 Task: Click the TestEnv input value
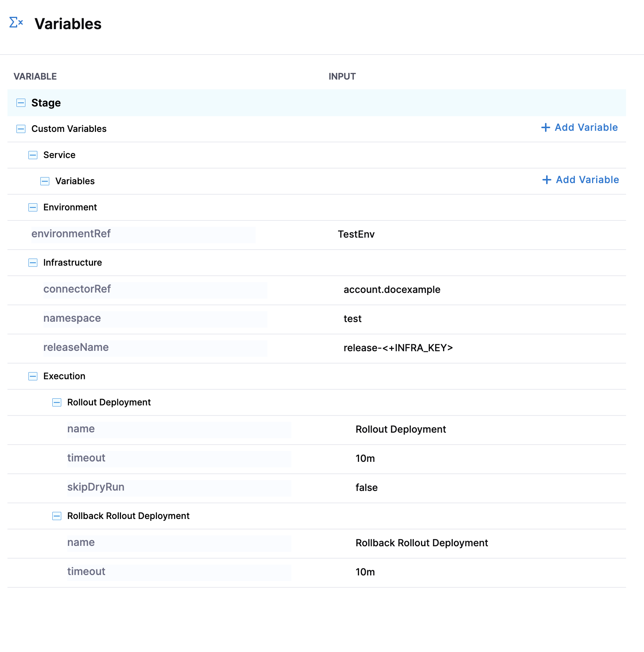(x=356, y=234)
